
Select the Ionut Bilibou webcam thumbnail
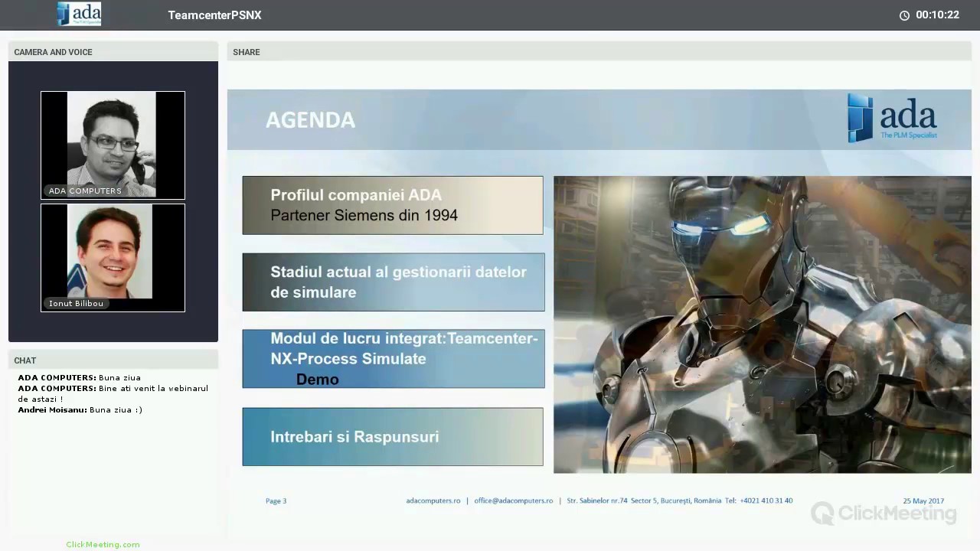coord(113,258)
